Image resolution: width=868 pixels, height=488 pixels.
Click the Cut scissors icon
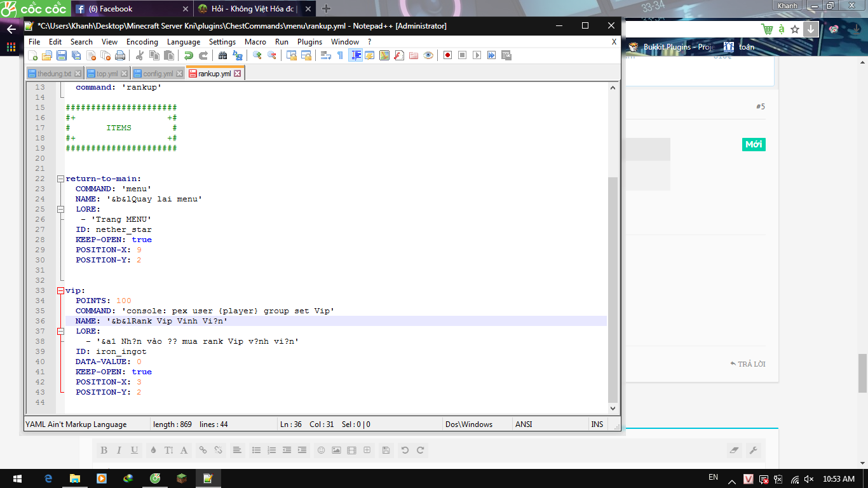[140, 55]
